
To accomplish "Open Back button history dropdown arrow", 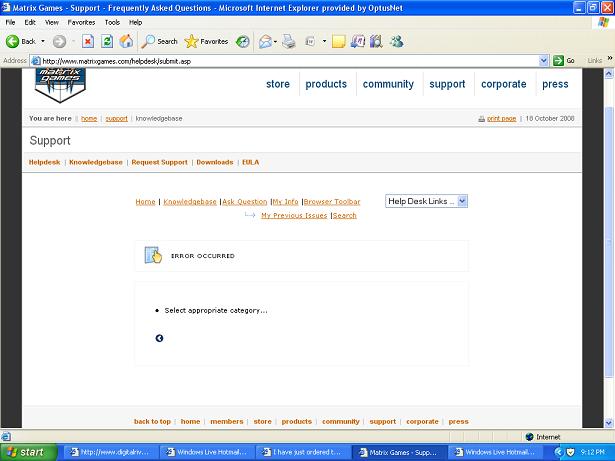I will pos(43,41).
